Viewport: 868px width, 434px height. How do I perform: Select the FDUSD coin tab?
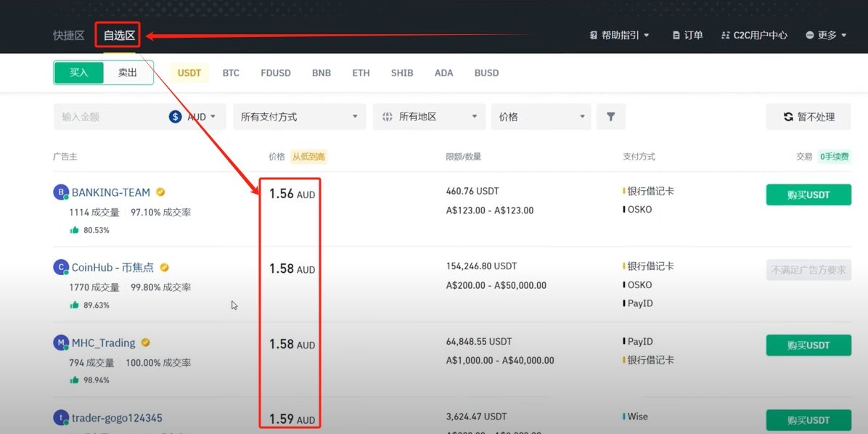pos(276,73)
